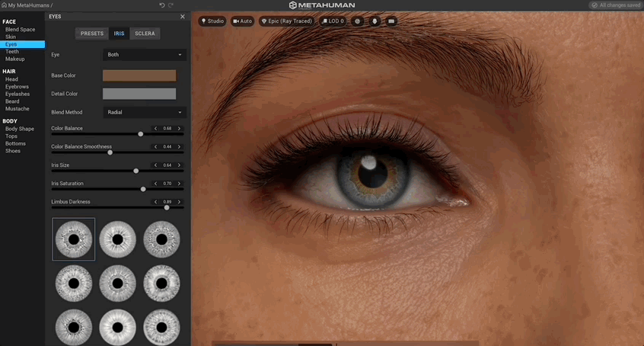Switch to the Presets tab
This screenshot has height=346, width=644.
coord(92,34)
